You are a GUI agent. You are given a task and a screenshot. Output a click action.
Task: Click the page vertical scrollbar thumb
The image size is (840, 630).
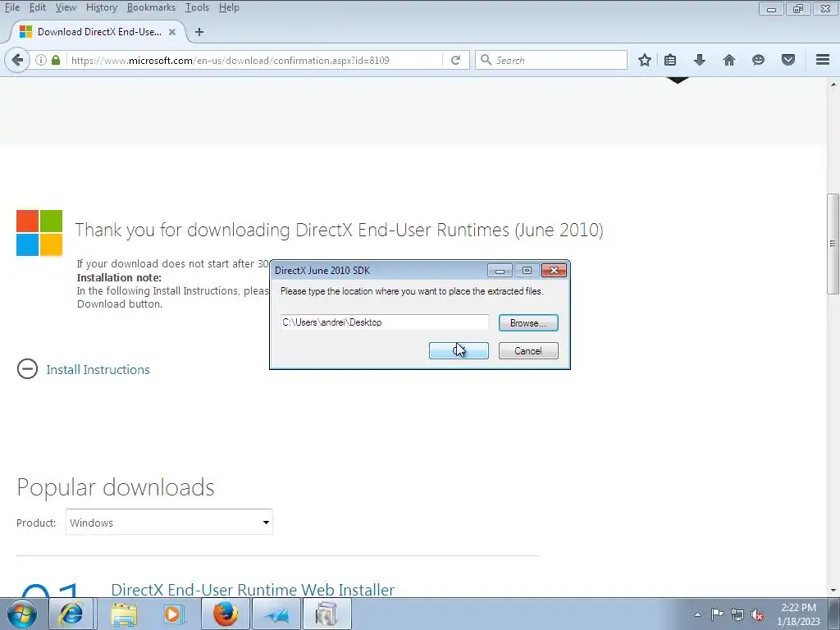tap(833, 244)
